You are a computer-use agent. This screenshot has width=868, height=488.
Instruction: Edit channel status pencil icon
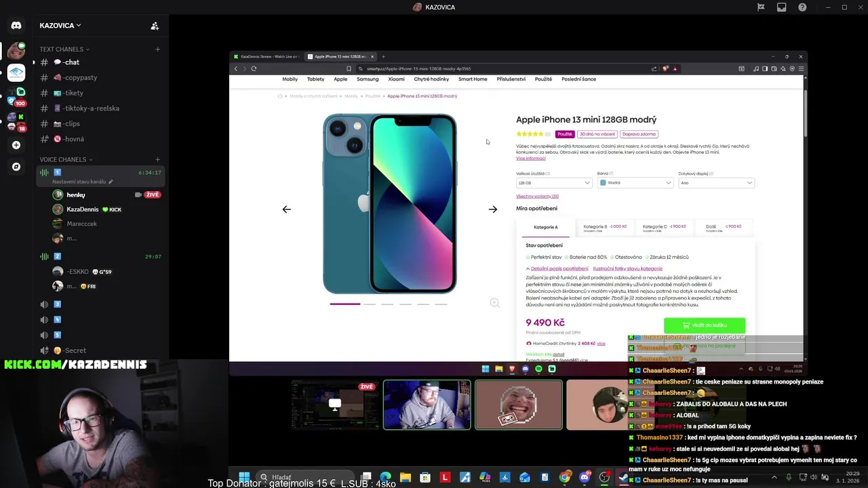pyautogui.click(x=111, y=182)
